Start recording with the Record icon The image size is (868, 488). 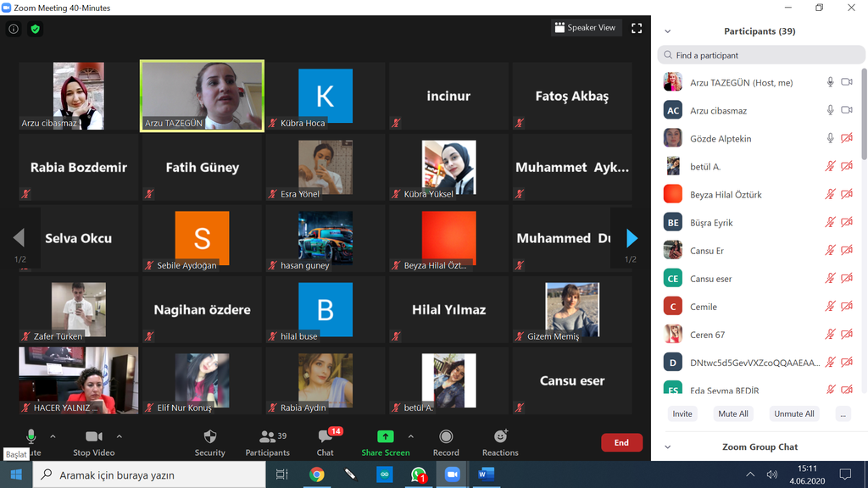(446, 437)
